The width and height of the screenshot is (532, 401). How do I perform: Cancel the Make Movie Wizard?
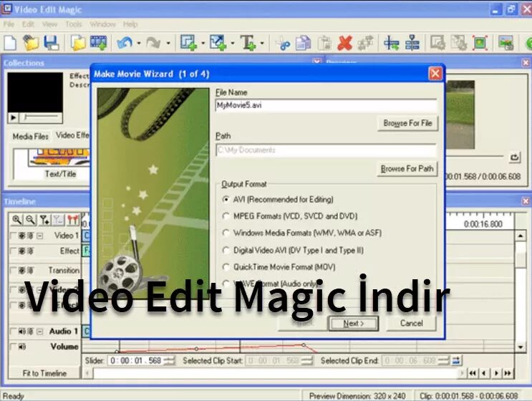click(x=411, y=323)
